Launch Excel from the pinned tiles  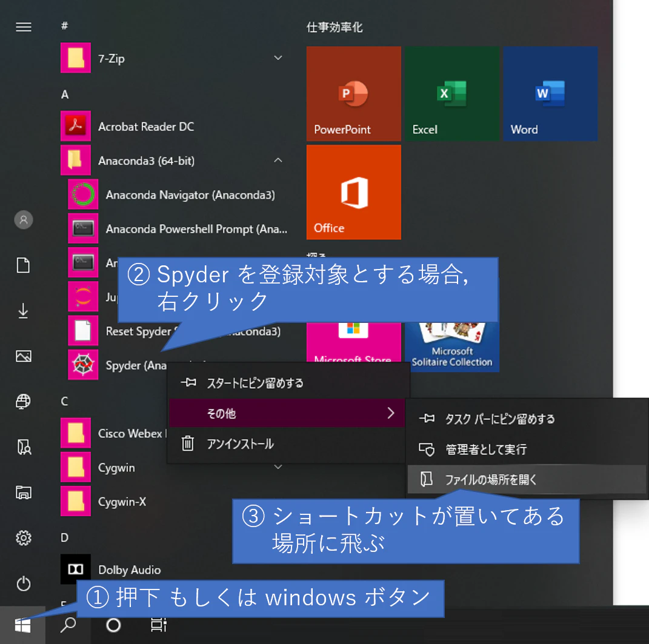(x=452, y=93)
